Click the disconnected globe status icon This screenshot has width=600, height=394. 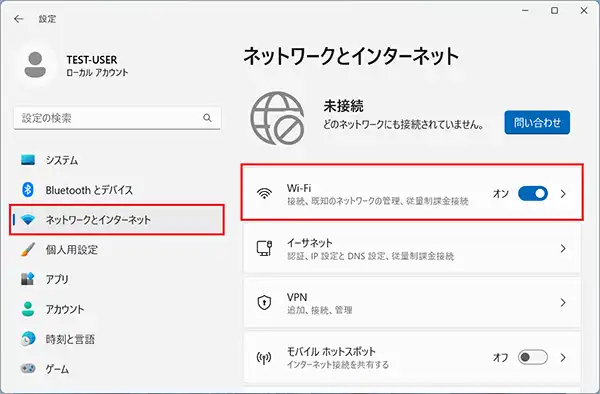[278, 118]
